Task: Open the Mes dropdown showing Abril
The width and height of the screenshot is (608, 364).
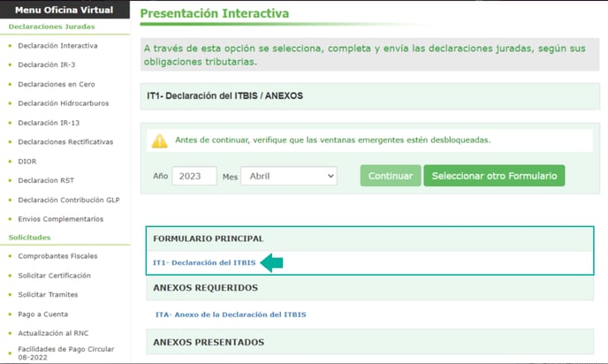Action: pyautogui.click(x=289, y=176)
